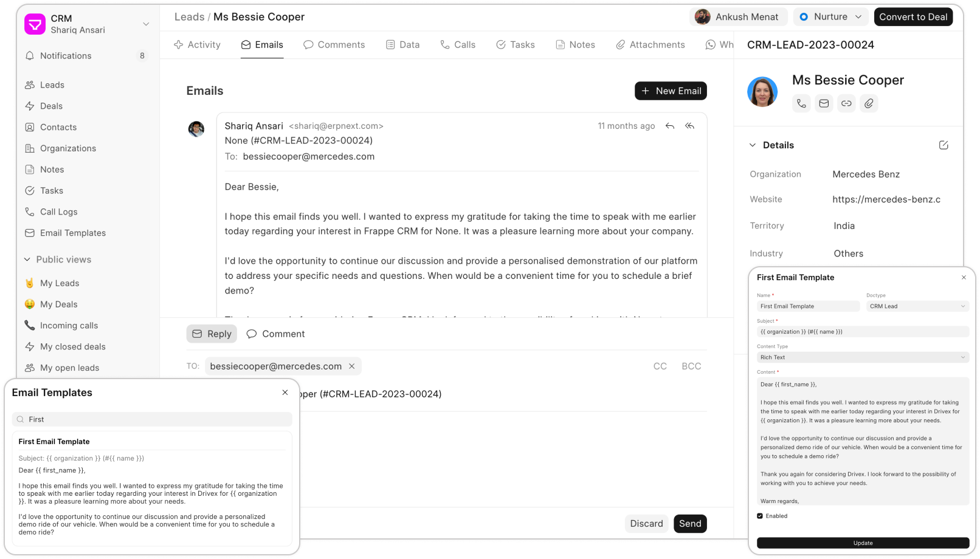Click the reply-all icon on Shariq's email
Image resolution: width=980 pixels, height=559 pixels.
[689, 126]
